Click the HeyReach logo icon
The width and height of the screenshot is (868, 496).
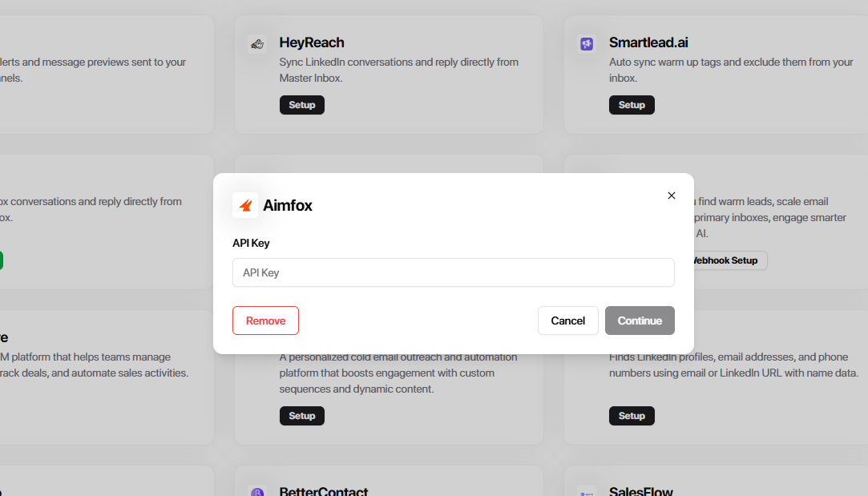click(x=257, y=44)
